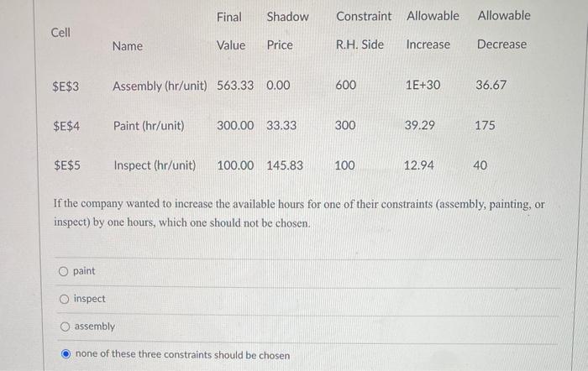Choose the assembly radio option
The width and height of the screenshot is (588, 371).
tap(62, 327)
